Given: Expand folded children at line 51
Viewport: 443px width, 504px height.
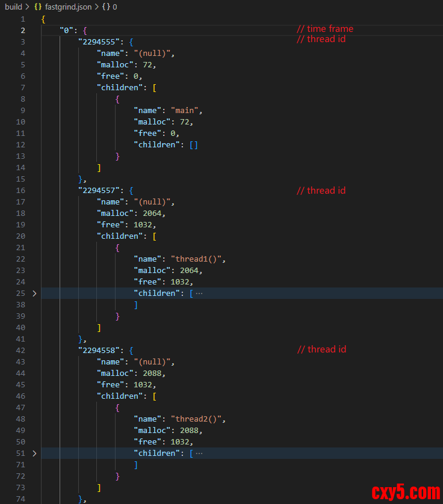Looking at the screenshot, I should tap(34, 453).
